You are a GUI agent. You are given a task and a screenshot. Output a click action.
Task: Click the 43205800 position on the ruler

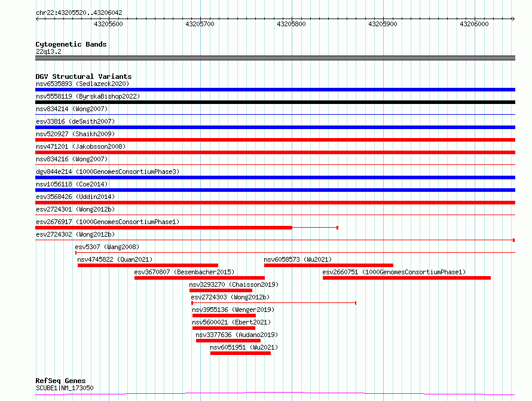click(x=292, y=24)
